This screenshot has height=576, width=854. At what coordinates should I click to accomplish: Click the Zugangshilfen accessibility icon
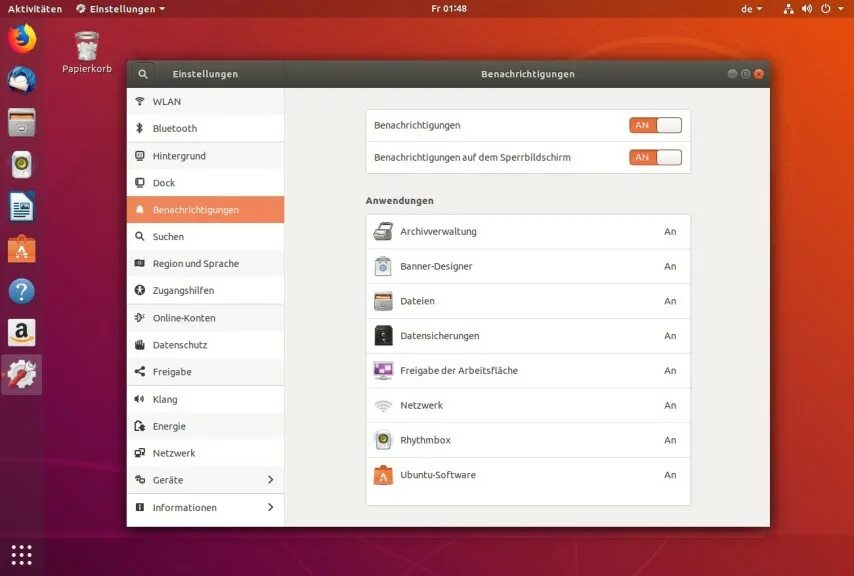(140, 290)
